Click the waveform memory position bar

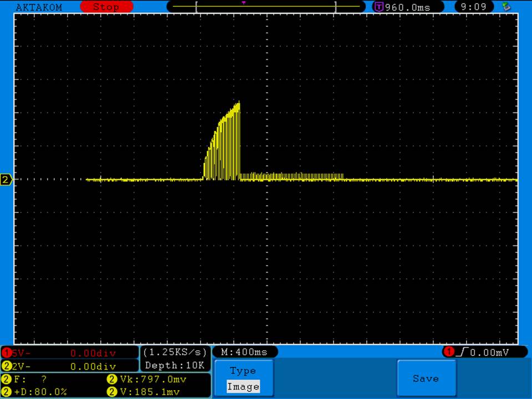pos(266,7)
